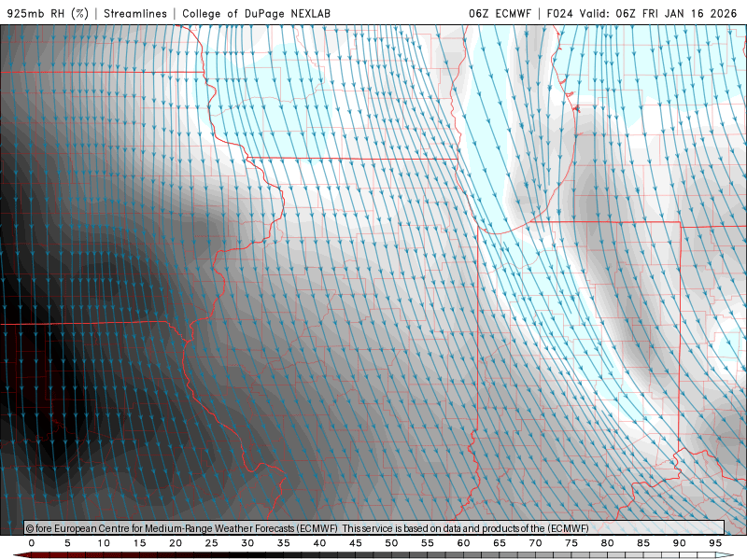
Task: Click the '80' colorbar label
Action: pyautogui.click(x=608, y=543)
